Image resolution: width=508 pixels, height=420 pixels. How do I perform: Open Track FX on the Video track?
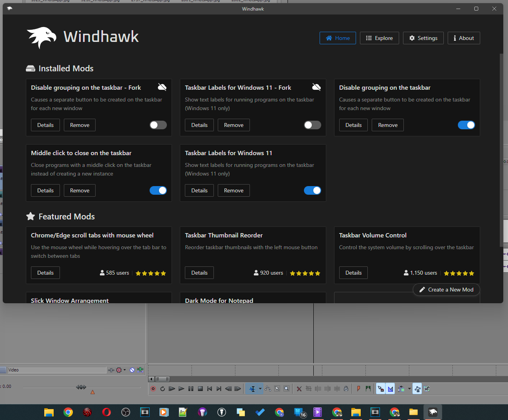111,370
